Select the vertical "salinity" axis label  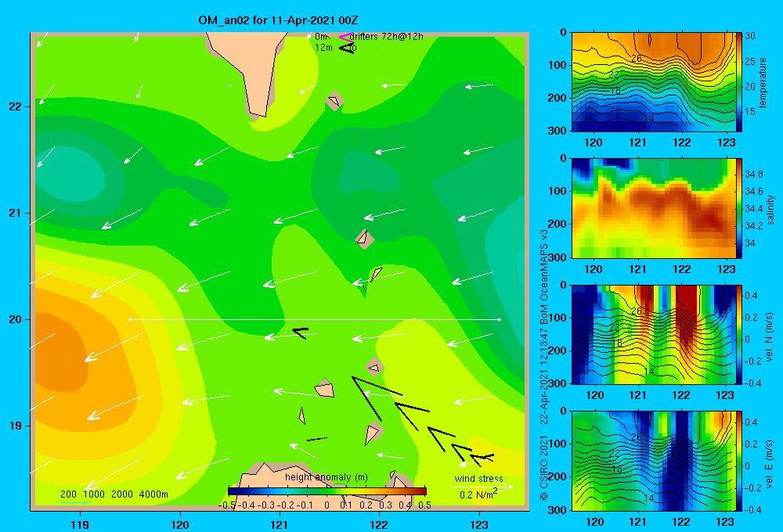point(770,210)
